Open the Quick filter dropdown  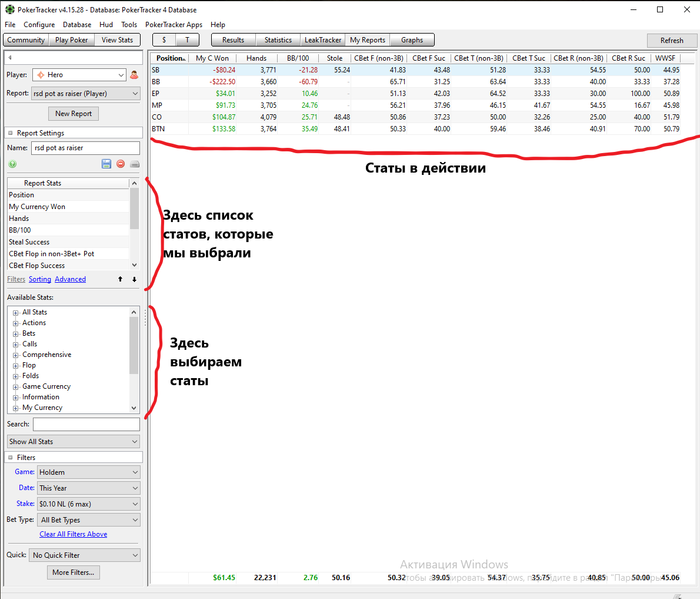[x=84, y=555]
